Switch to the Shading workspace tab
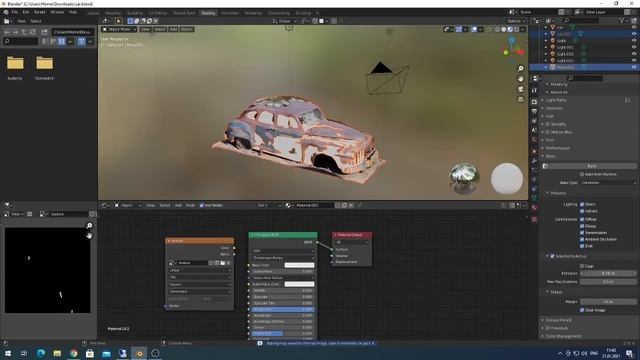640x360 pixels. click(208, 13)
